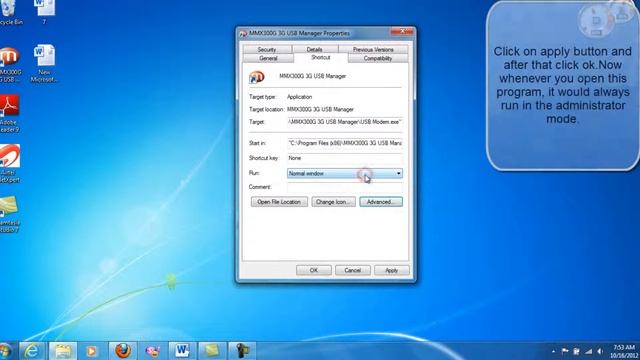Expand the Run Normal window dropdown
Viewport: 640px width, 360px height.
click(344, 173)
